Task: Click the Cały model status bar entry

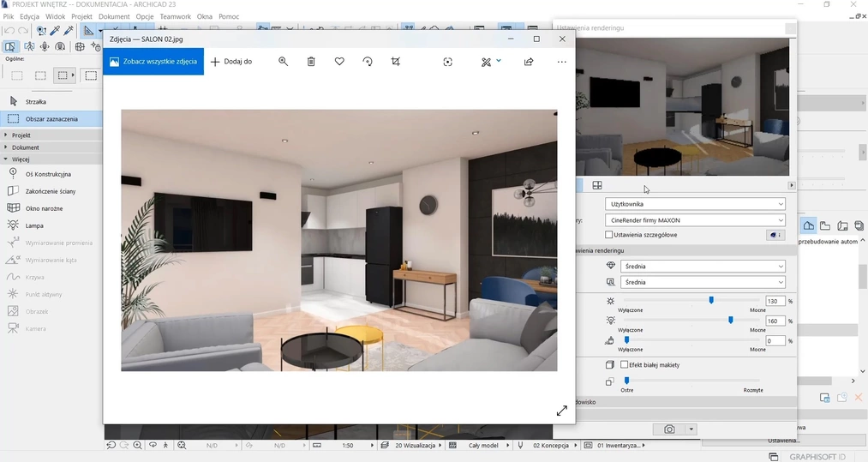Action: tap(483, 446)
